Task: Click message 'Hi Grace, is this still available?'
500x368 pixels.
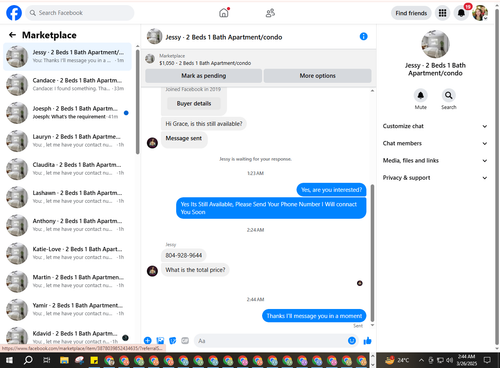Action: [x=204, y=124]
